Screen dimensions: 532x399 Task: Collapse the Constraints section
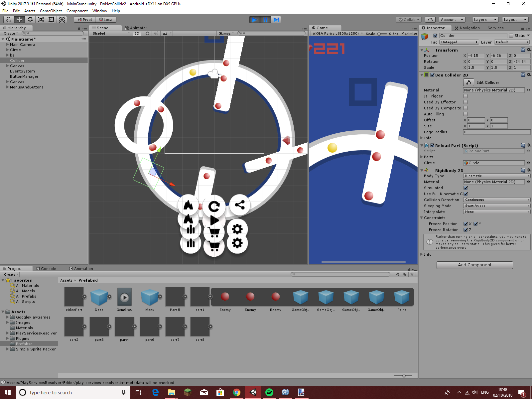pos(422,218)
